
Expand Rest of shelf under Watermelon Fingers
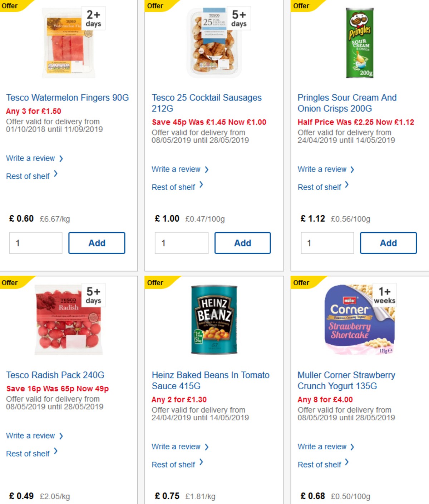(x=28, y=176)
